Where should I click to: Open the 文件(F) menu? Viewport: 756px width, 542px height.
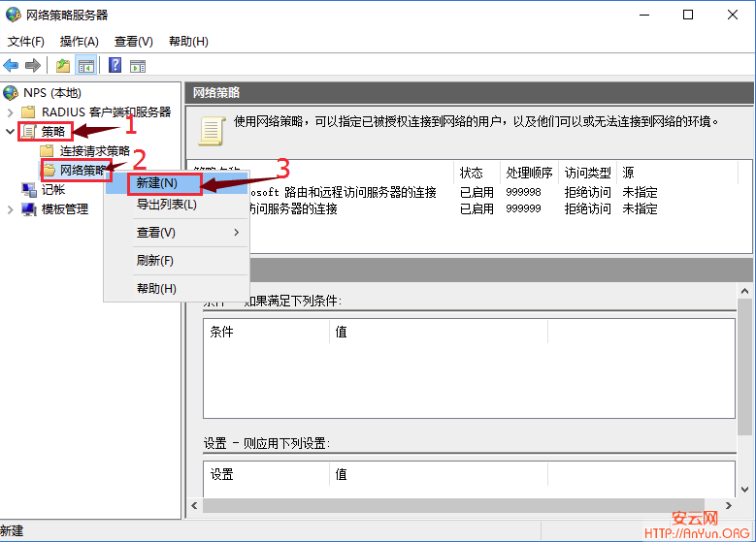[26, 42]
